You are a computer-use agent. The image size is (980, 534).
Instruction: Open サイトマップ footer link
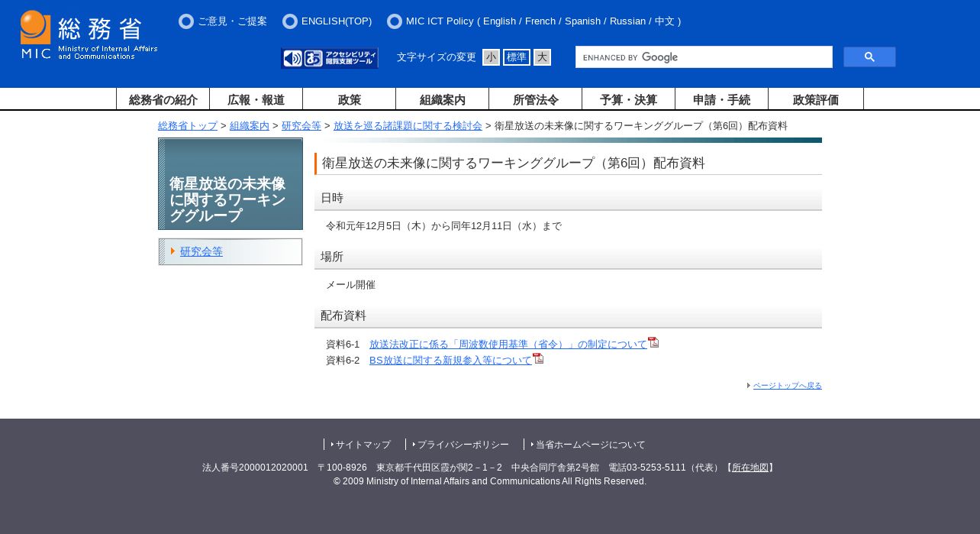[363, 445]
